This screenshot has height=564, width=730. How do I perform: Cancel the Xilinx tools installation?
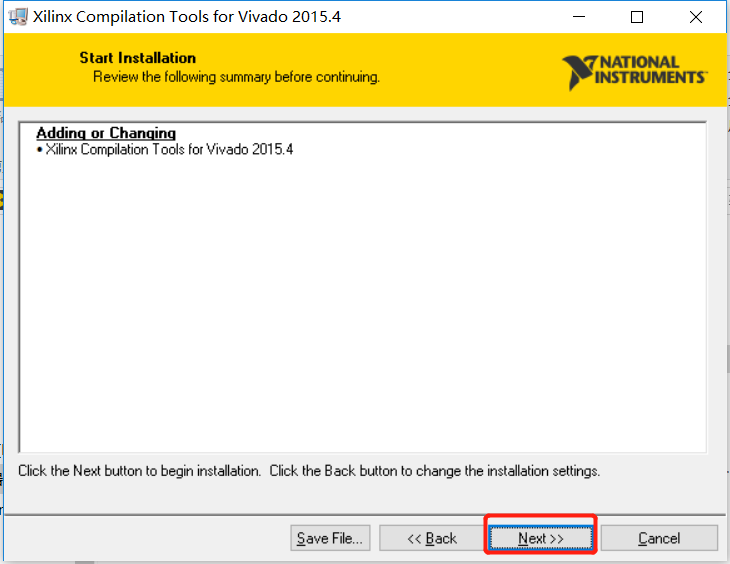point(659,538)
